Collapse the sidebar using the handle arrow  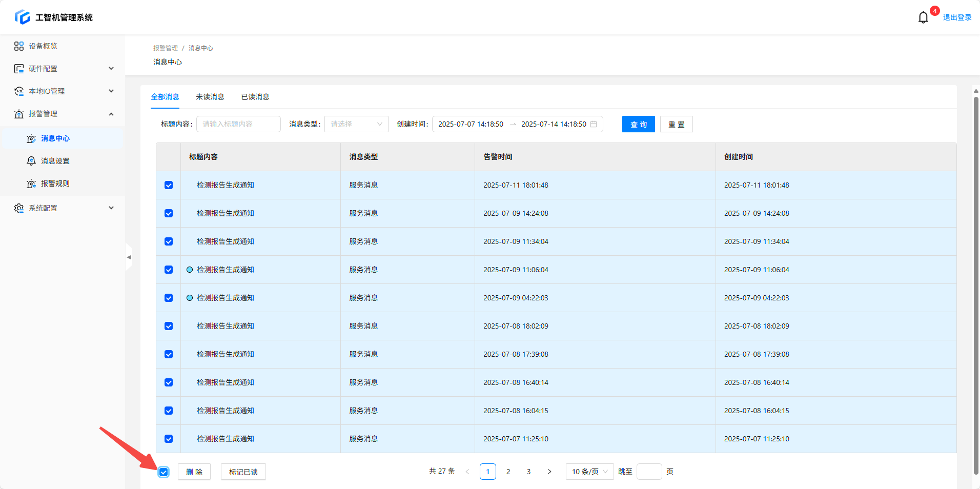click(x=129, y=257)
